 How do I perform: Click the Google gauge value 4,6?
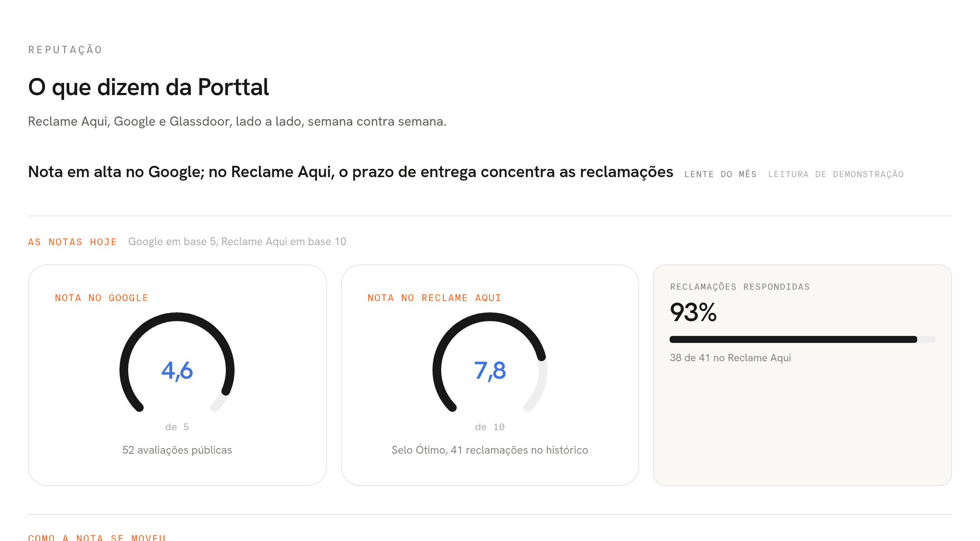(177, 371)
